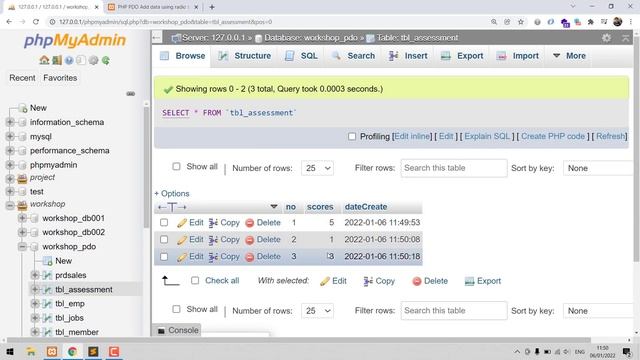The image size is (640, 360).
Task: Enable the upper Show all checkbox
Action: [x=176, y=167]
